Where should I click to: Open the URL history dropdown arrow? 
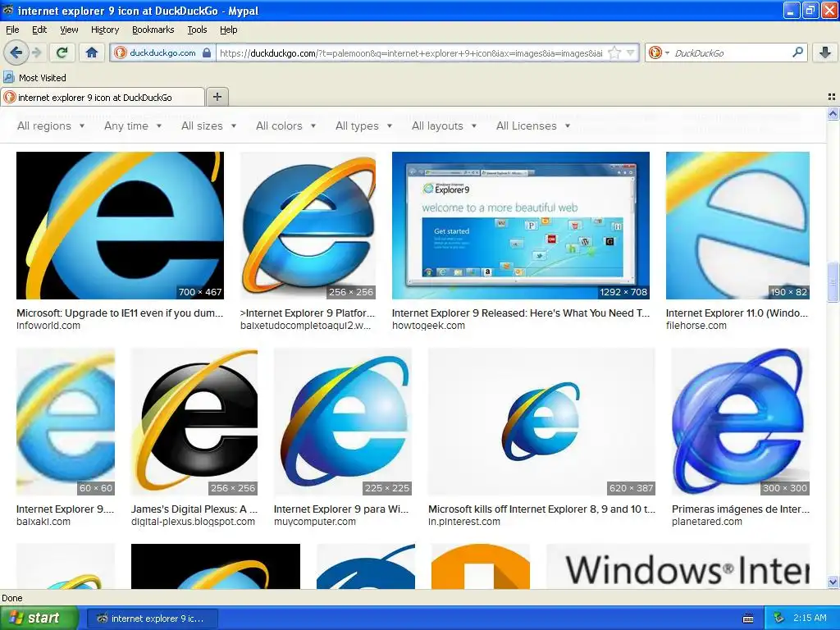point(630,52)
